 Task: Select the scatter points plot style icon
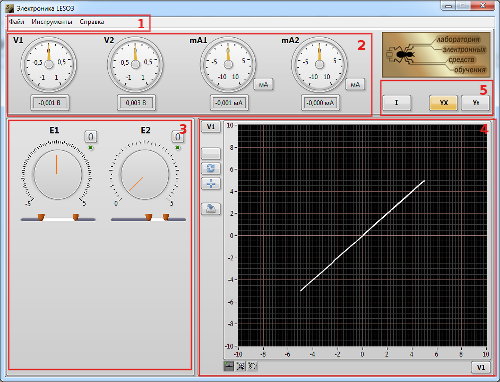click(253, 366)
